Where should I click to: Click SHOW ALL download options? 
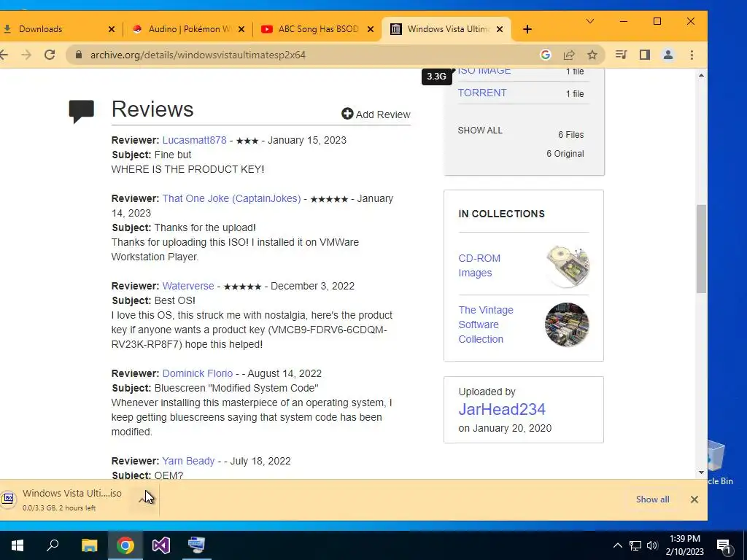[480, 131]
